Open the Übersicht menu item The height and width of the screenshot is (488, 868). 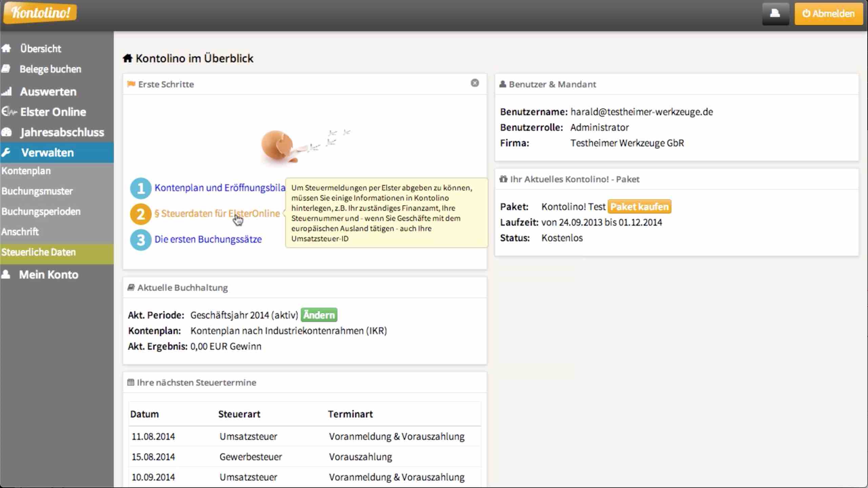(41, 48)
